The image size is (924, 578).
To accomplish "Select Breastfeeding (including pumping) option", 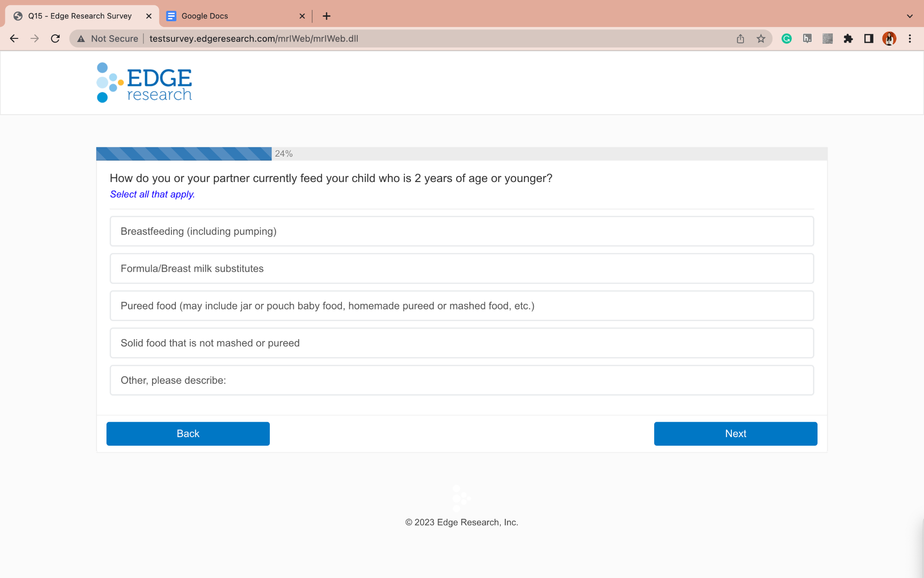I will [x=462, y=231].
